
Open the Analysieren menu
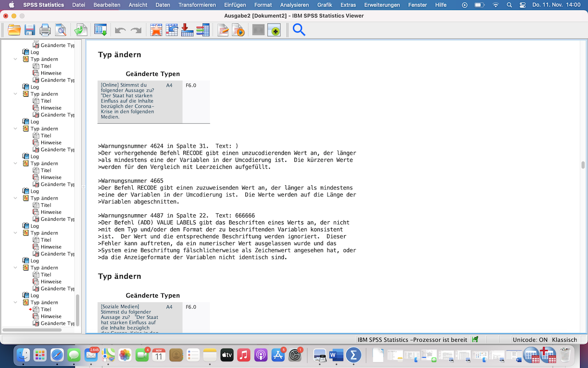coord(294,5)
